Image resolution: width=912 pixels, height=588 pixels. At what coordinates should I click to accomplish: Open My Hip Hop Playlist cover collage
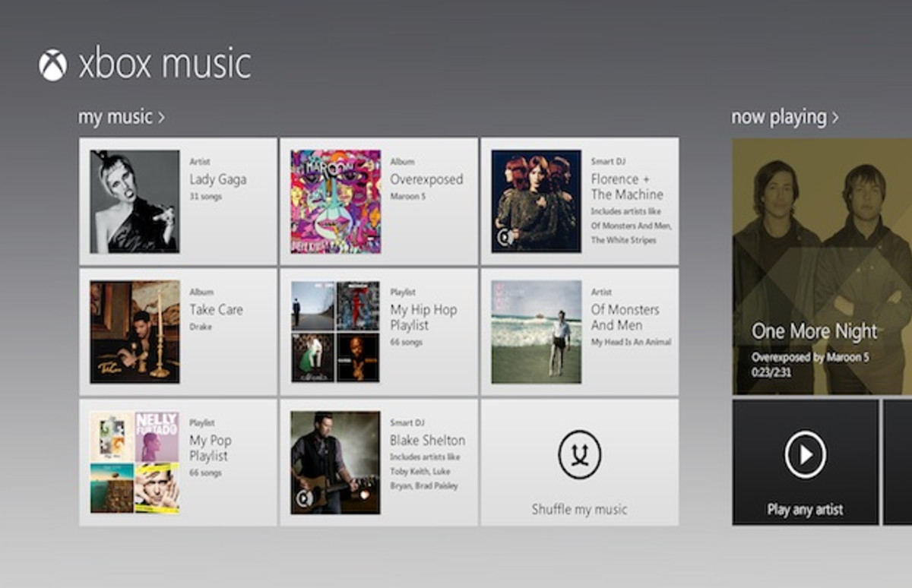336,332
